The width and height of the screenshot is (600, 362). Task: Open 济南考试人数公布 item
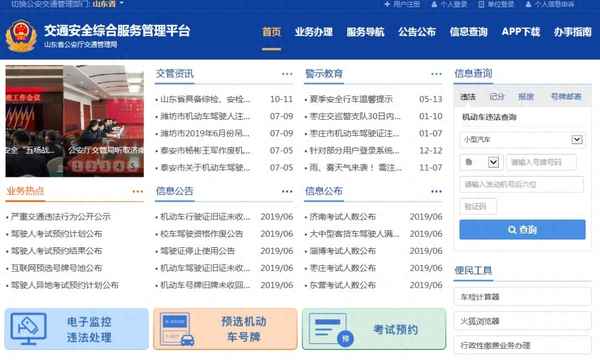(342, 217)
